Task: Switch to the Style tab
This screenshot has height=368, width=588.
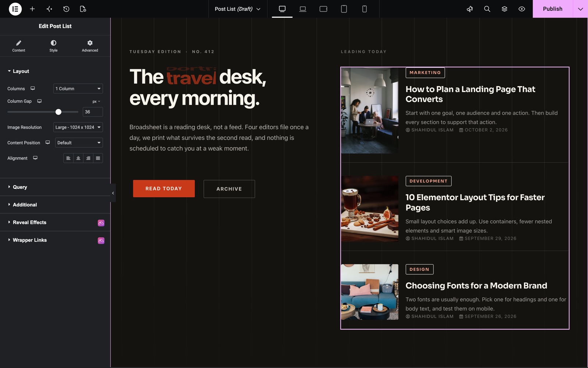Action: pos(53,46)
